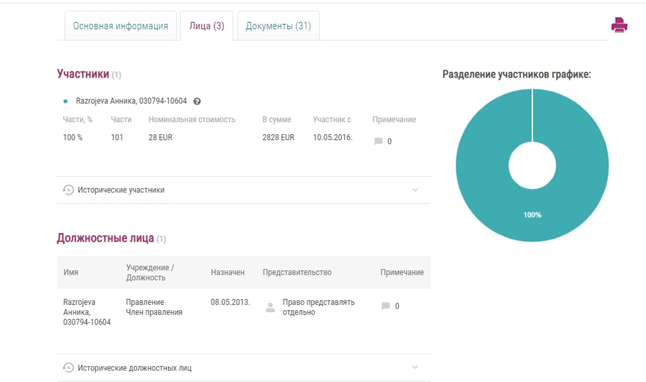This screenshot has height=382, width=646.
Task: Expand the Исторические должностных лиц chevron
Action: (x=415, y=367)
